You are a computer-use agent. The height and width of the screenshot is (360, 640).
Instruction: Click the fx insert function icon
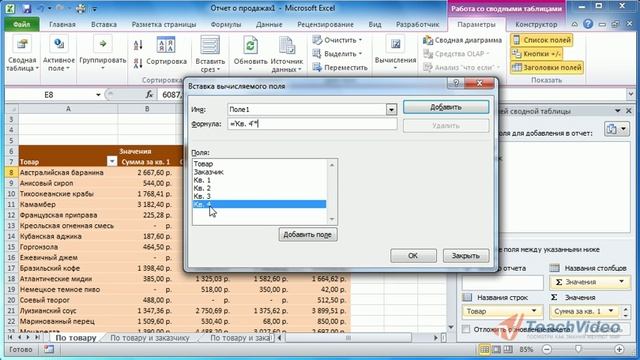149,95
